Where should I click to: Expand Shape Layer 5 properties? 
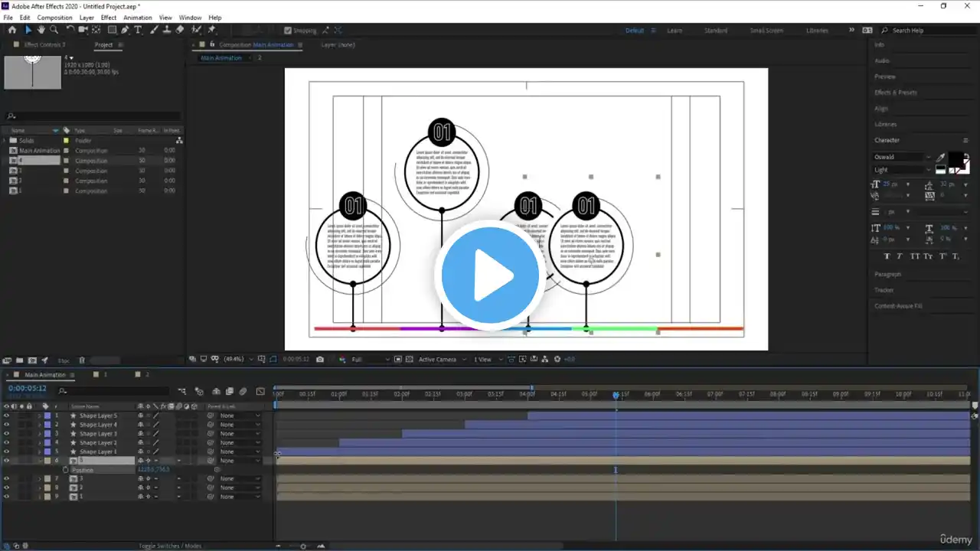click(x=40, y=416)
